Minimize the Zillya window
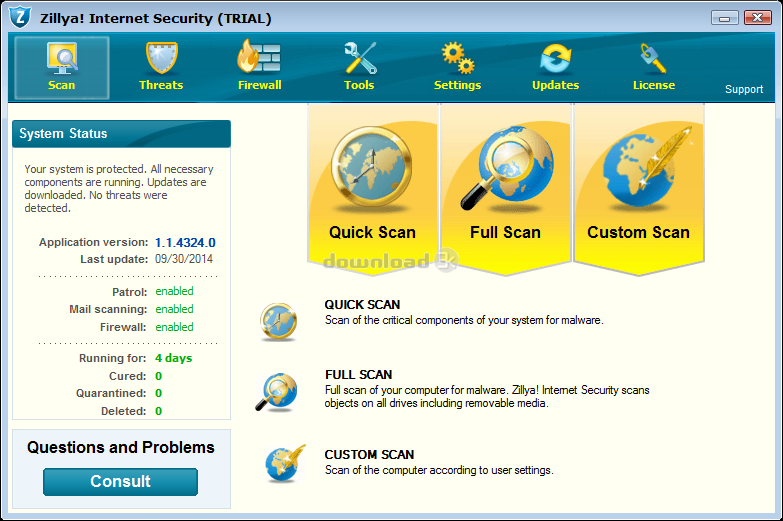Viewport: 783px width, 521px height. [x=725, y=18]
